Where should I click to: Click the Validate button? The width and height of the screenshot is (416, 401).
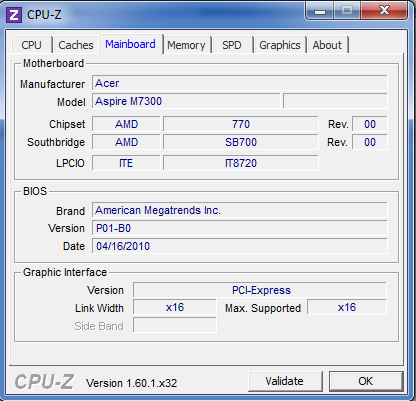(285, 381)
